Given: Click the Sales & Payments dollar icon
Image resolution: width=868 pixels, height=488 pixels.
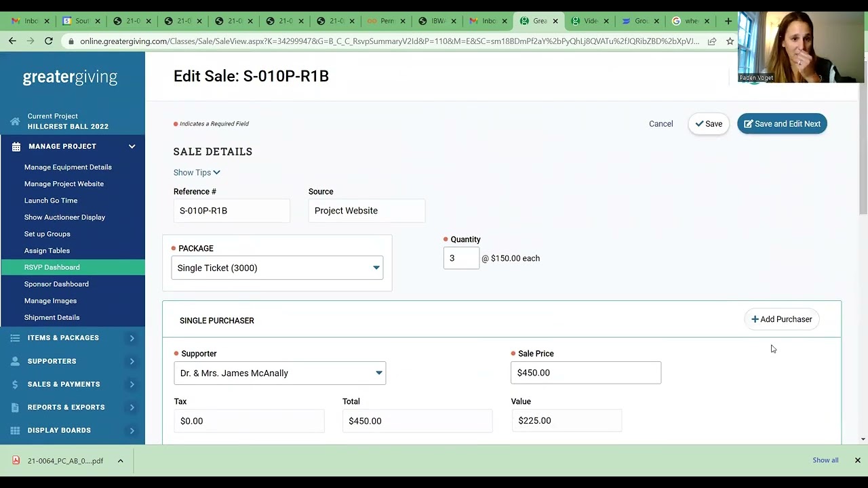Looking at the screenshot, I should pyautogui.click(x=16, y=384).
